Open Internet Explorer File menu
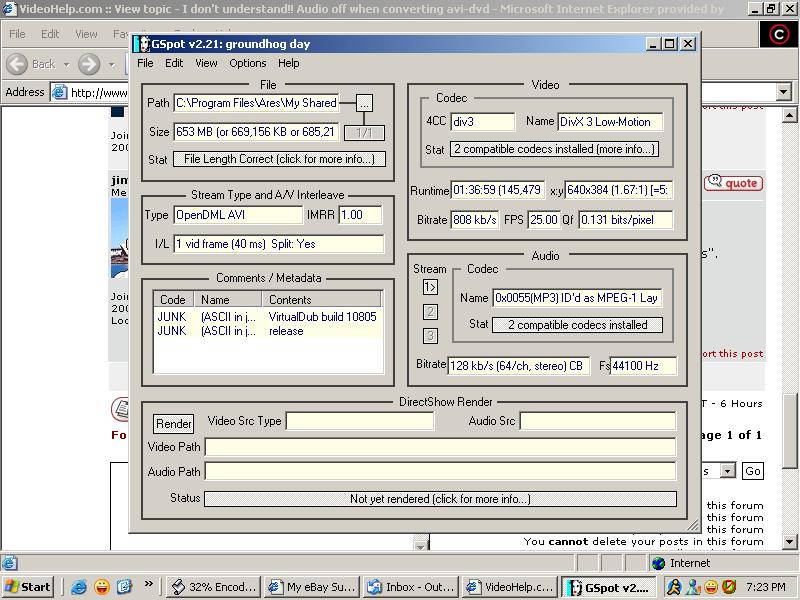The height and width of the screenshot is (600, 800). coord(17,34)
